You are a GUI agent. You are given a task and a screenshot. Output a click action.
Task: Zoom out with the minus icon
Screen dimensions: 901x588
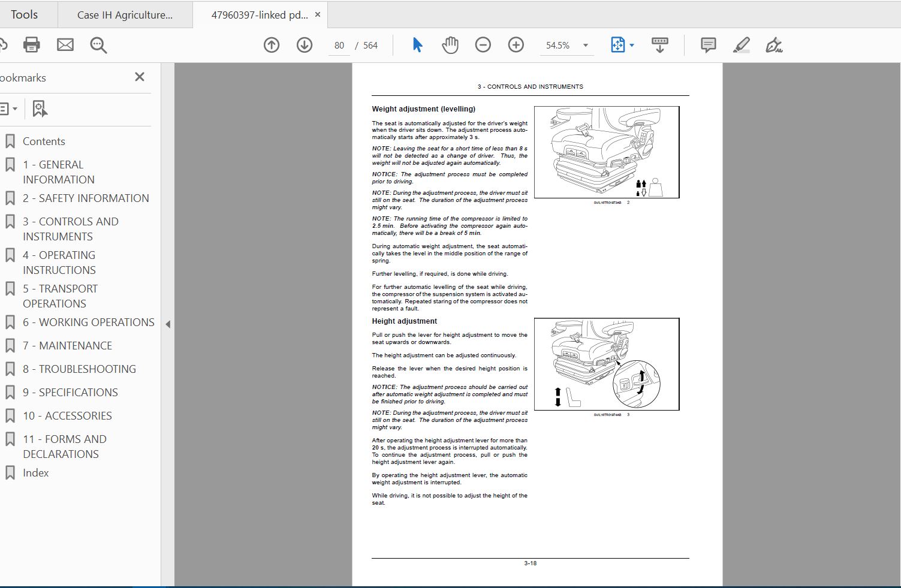pyautogui.click(x=483, y=45)
